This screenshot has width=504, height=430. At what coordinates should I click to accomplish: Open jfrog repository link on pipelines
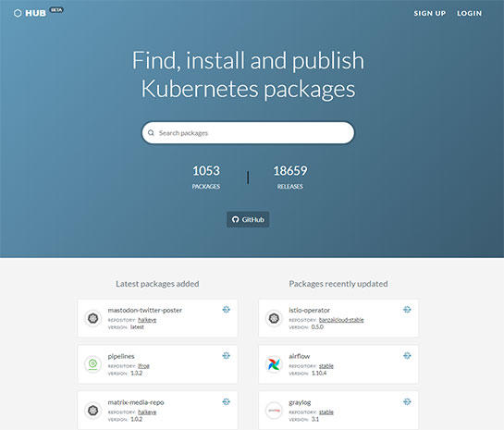tap(143, 366)
